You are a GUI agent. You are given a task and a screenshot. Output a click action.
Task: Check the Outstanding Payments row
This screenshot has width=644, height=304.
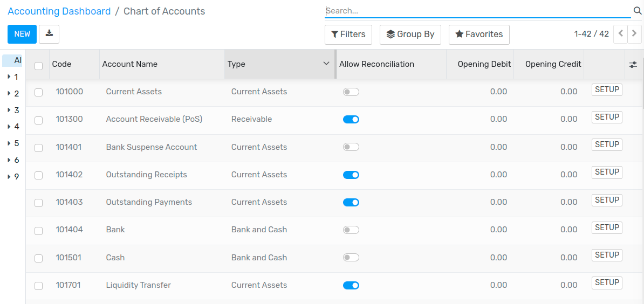click(39, 203)
